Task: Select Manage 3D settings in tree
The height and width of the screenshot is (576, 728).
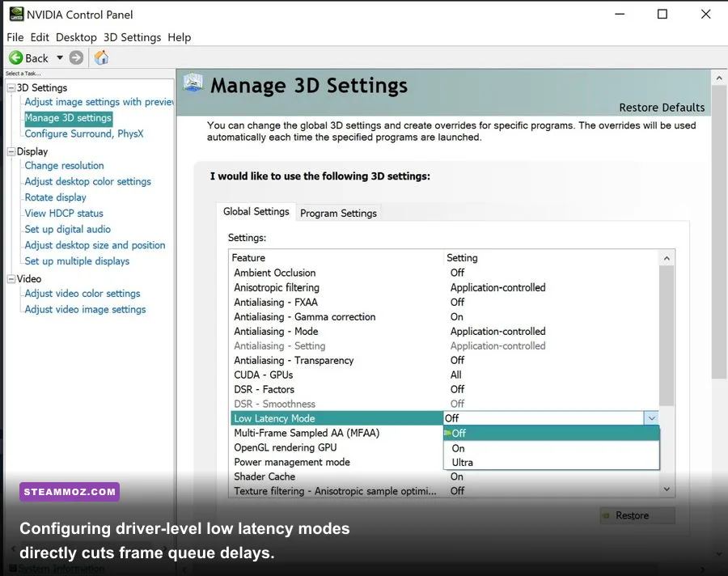Action: click(x=68, y=118)
